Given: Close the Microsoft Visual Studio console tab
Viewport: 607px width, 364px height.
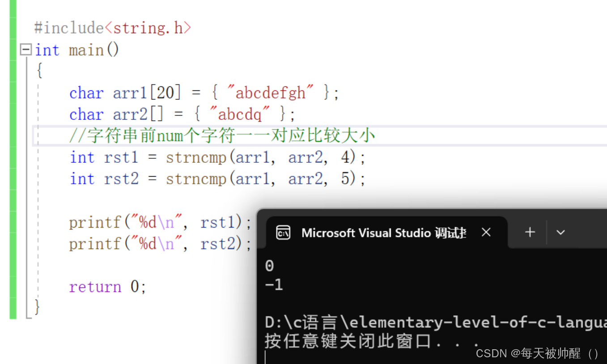Looking at the screenshot, I should 486,233.
